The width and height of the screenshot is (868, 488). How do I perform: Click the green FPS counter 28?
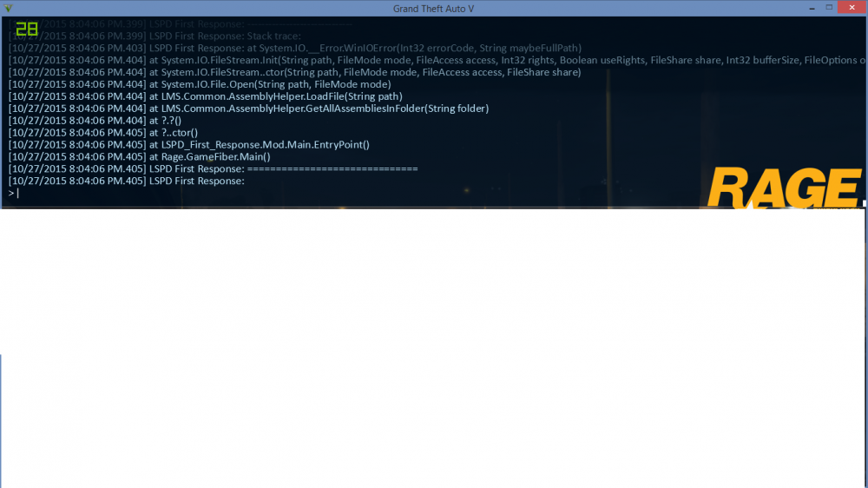coord(27,29)
